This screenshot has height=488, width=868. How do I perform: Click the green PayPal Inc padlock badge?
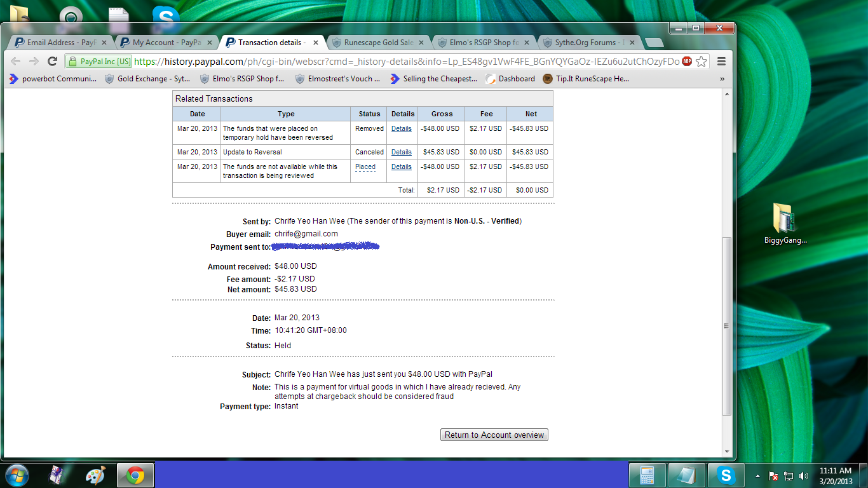click(x=100, y=62)
